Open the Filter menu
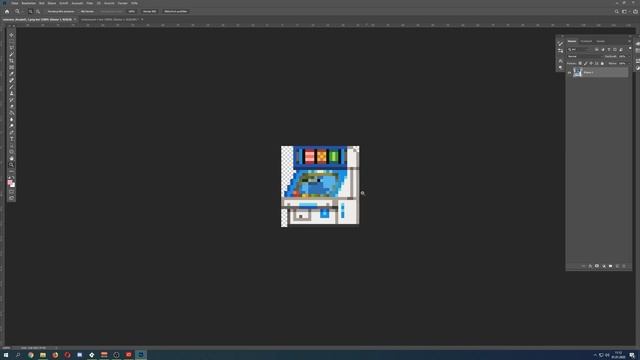640x360 pixels. pos(89,3)
